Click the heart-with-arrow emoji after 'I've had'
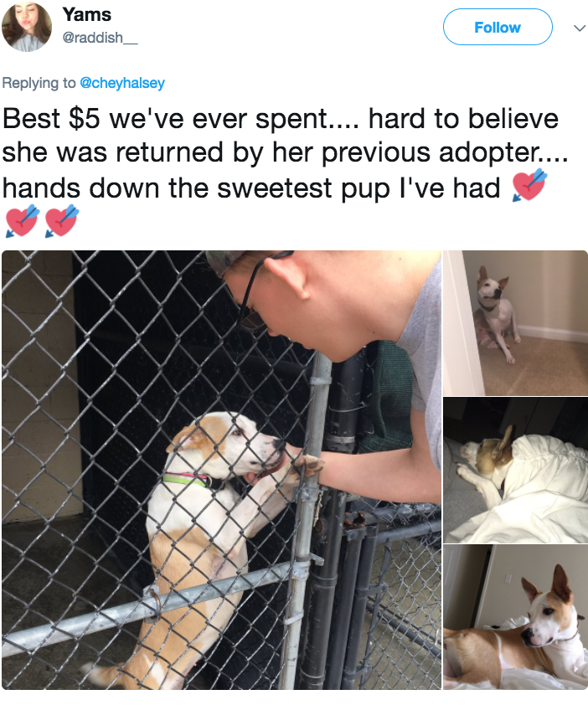Viewport: 588px width, 705px height. click(x=530, y=184)
